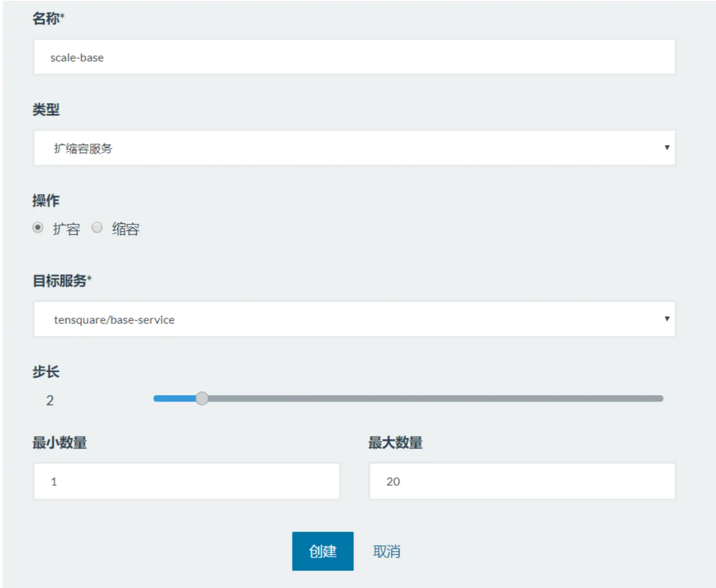Select the 缩容 radio button

point(97,228)
